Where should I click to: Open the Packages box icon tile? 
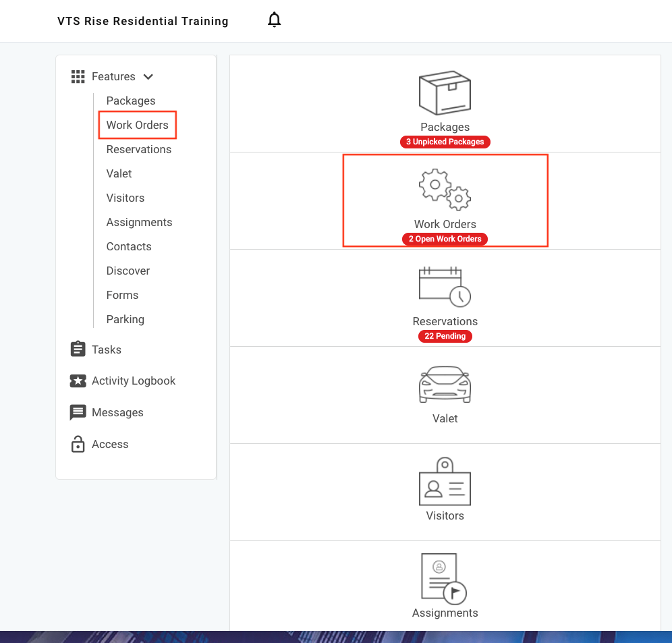[445, 94]
